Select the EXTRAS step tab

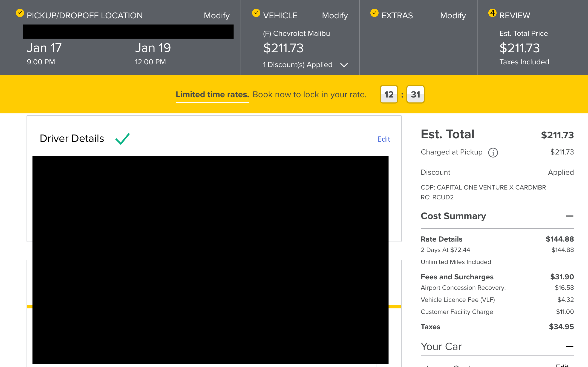tap(397, 16)
